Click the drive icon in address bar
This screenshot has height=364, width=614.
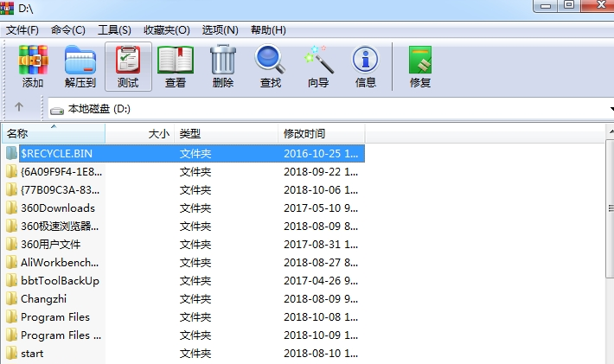[x=57, y=111]
